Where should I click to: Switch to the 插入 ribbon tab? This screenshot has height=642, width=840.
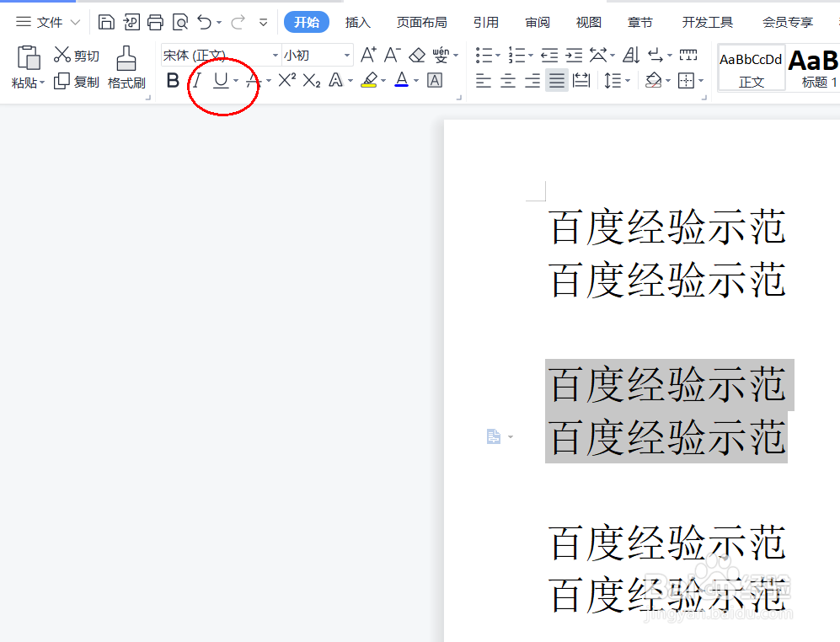click(357, 22)
